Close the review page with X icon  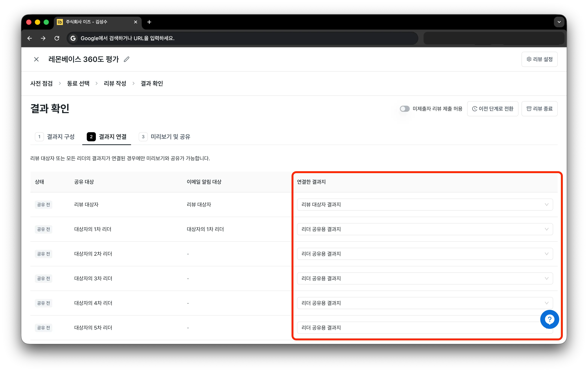[x=36, y=59]
